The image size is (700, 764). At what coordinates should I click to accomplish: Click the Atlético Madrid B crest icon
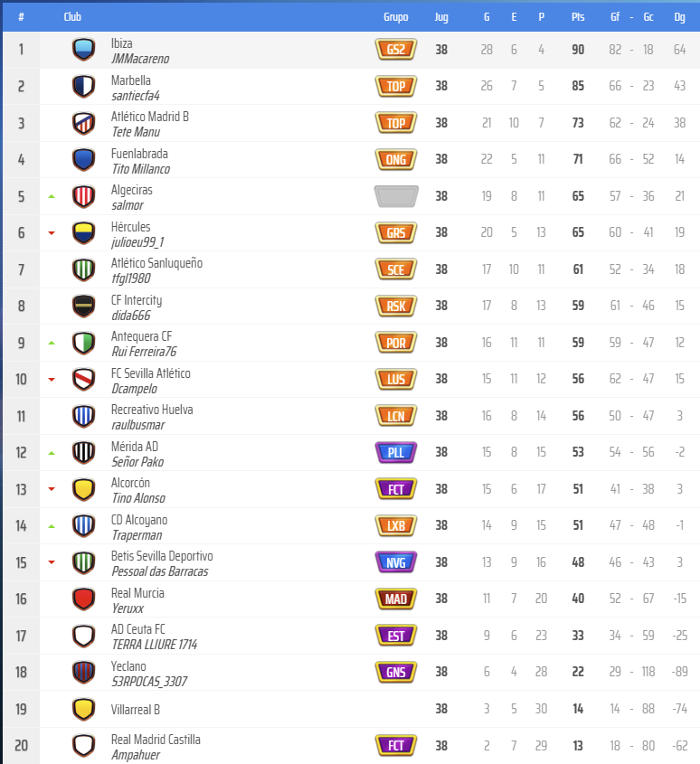click(x=83, y=123)
